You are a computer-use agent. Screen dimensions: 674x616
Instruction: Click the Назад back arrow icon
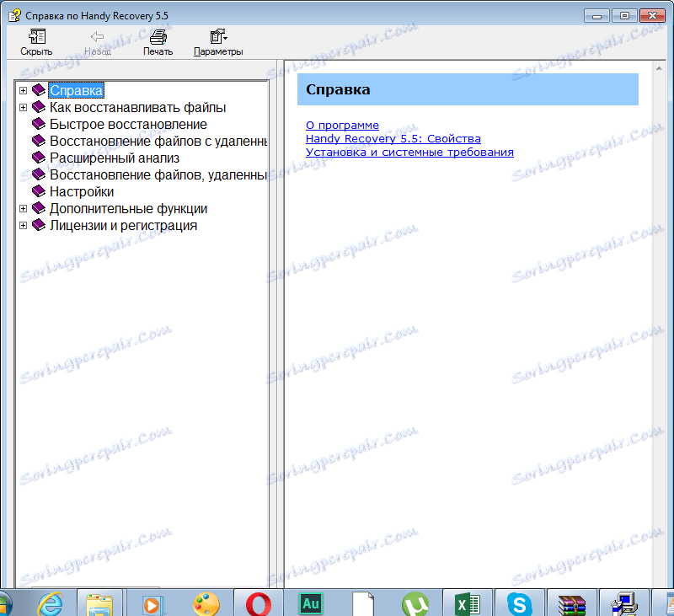click(97, 36)
